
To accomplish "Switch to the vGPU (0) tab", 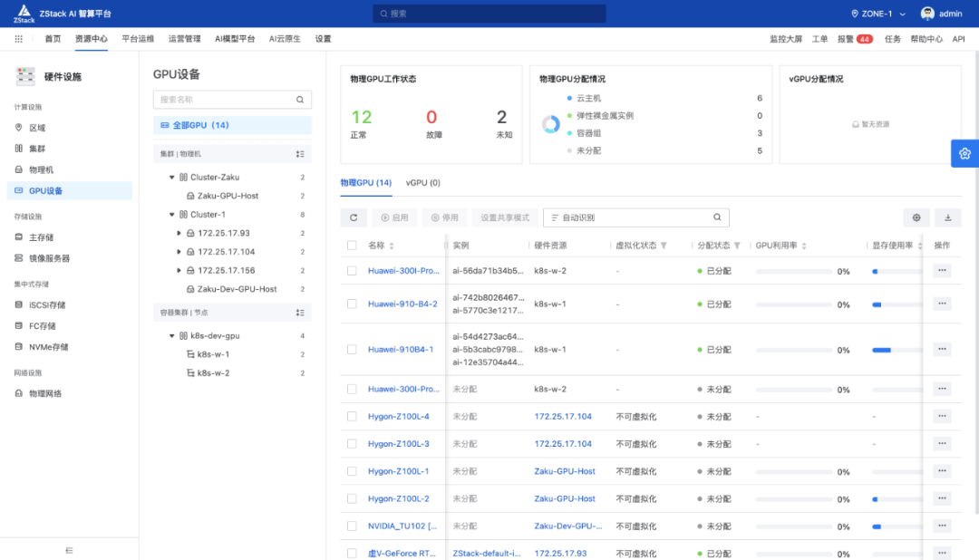I will pos(422,182).
